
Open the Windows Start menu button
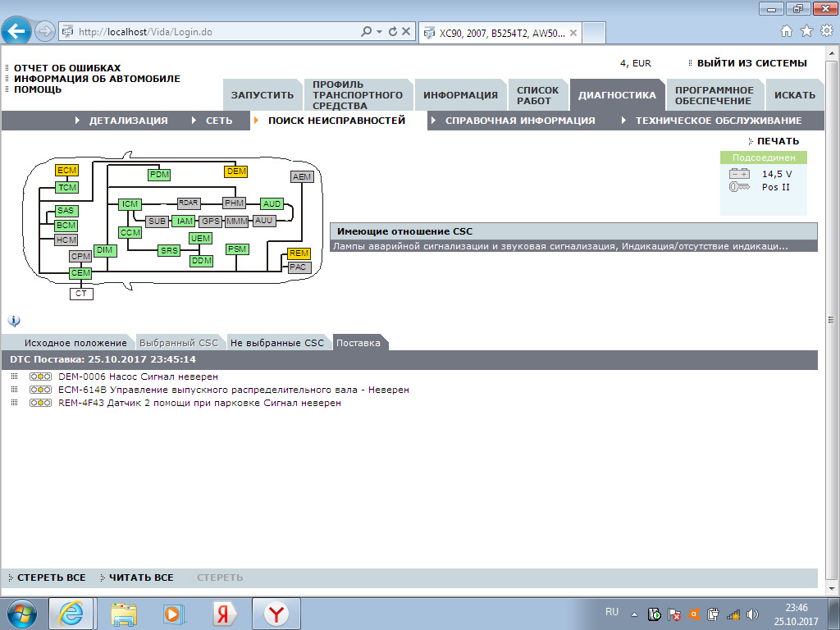pyautogui.click(x=22, y=614)
